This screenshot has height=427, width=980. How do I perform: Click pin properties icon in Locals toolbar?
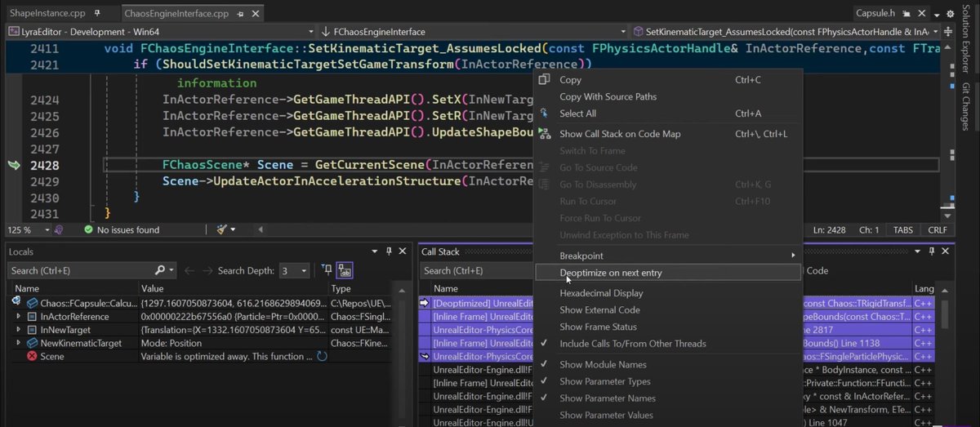point(327,270)
